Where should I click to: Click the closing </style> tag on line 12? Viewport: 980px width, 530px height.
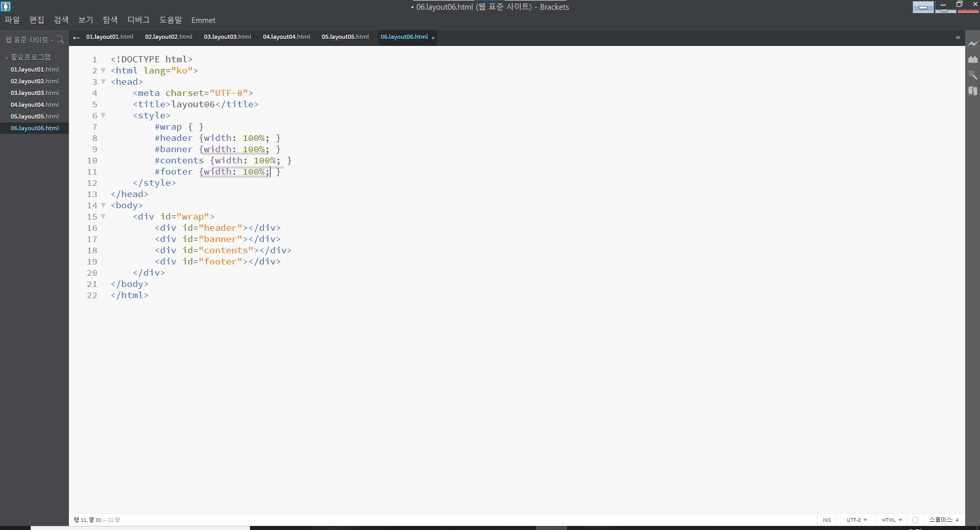[x=154, y=183]
